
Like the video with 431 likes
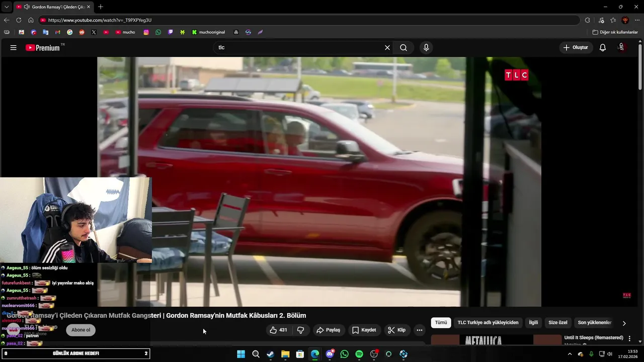point(278,330)
